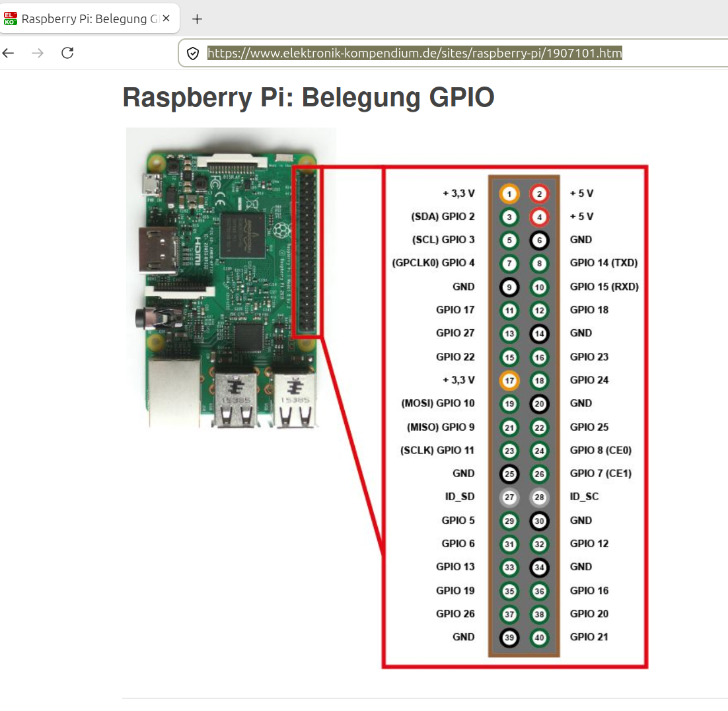Click pin 2 red circle

tap(539, 194)
